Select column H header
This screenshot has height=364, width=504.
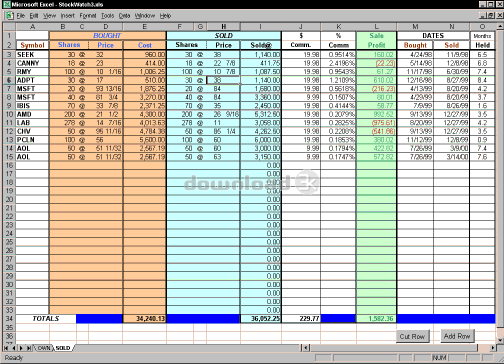tap(223, 26)
